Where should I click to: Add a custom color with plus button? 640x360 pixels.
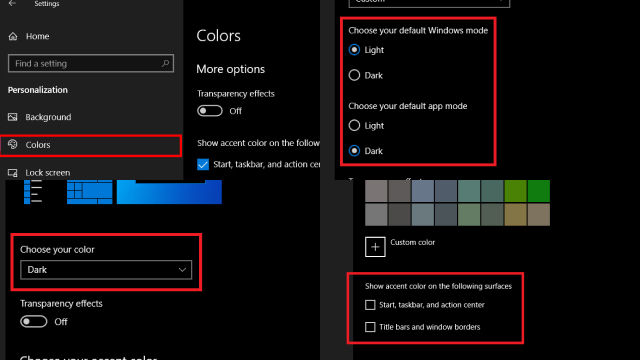(375, 247)
